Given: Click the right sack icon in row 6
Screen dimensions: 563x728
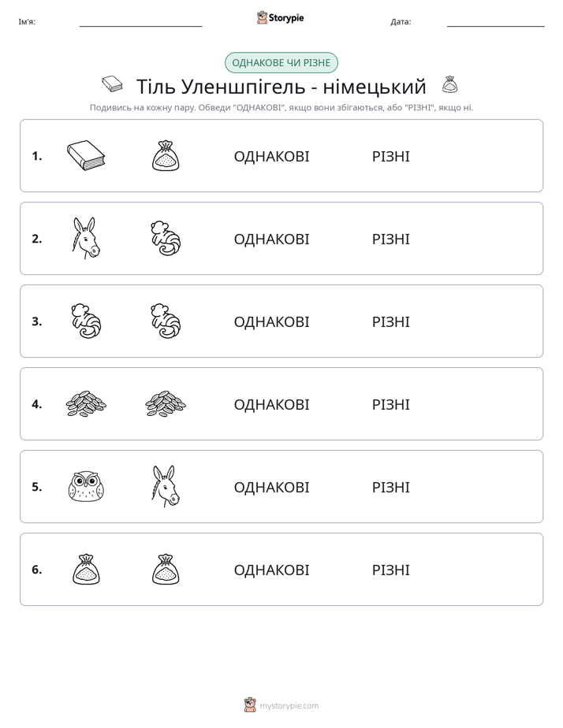Looking at the screenshot, I should (x=166, y=569).
